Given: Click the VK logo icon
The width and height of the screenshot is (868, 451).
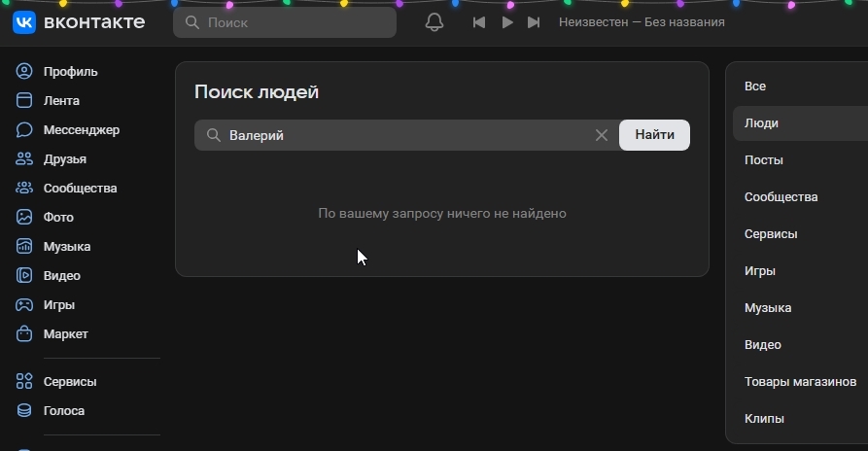Looking at the screenshot, I should (24, 22).
